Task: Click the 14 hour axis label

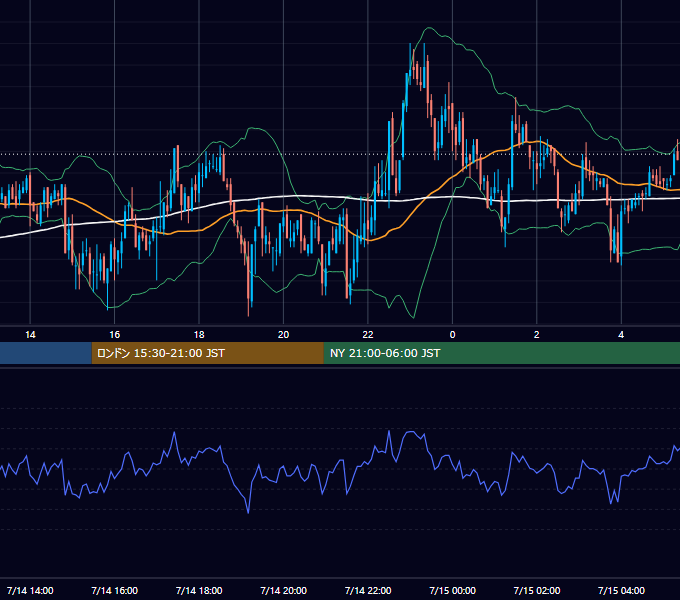Action: 30,335
